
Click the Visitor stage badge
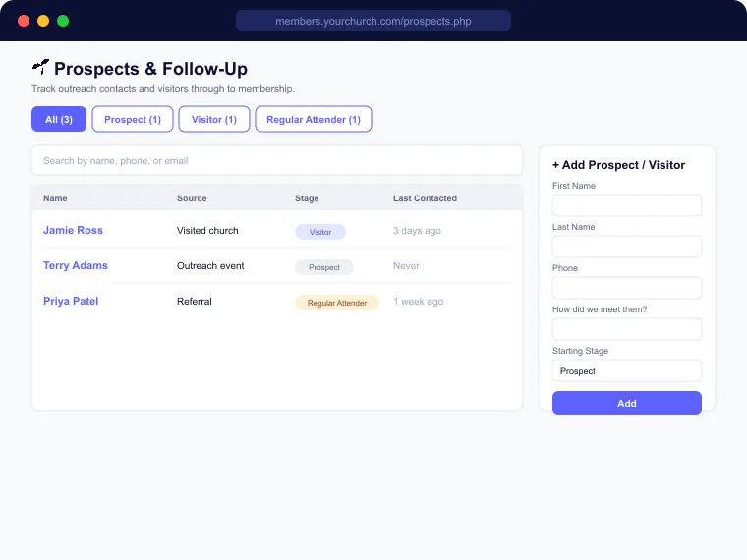point(320,232)
